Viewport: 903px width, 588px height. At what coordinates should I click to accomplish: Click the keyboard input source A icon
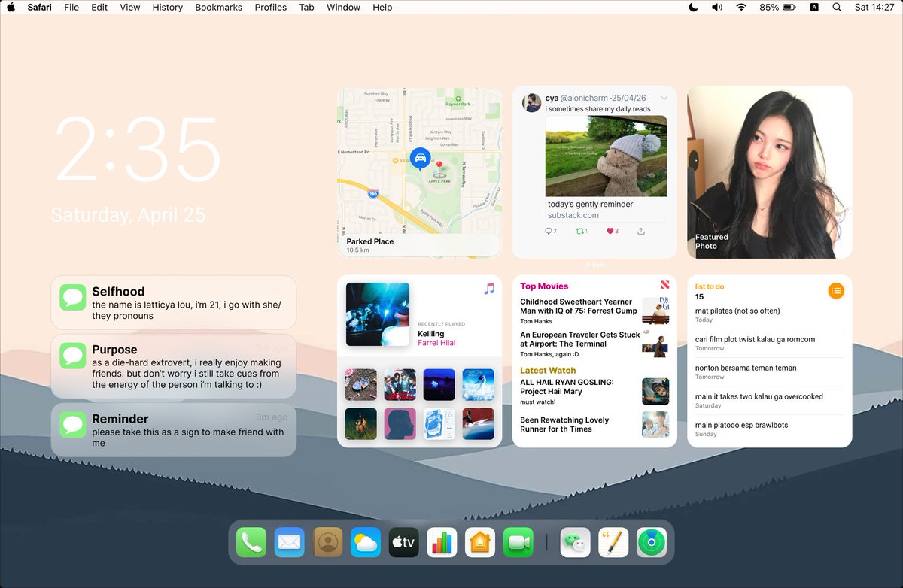tap(813, 7)
